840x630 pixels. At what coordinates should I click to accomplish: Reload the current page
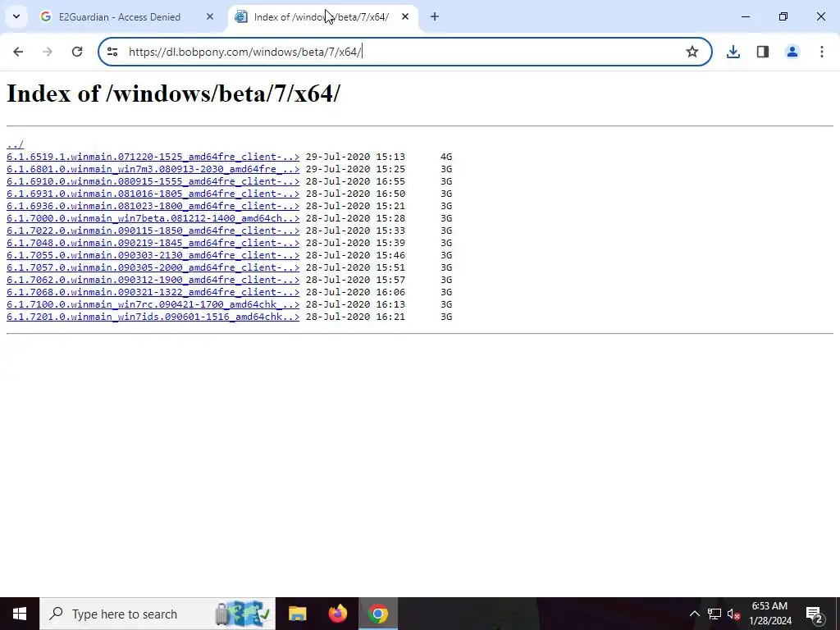coord(77,52)
